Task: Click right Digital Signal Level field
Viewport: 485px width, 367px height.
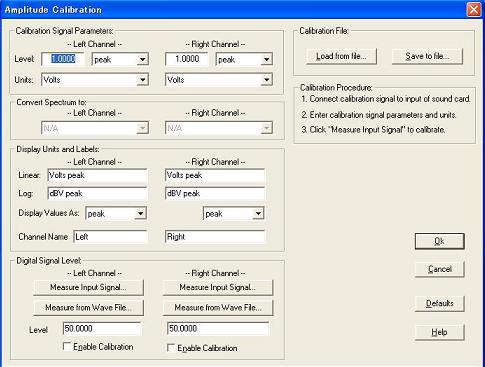Action: tap(218, 329)
